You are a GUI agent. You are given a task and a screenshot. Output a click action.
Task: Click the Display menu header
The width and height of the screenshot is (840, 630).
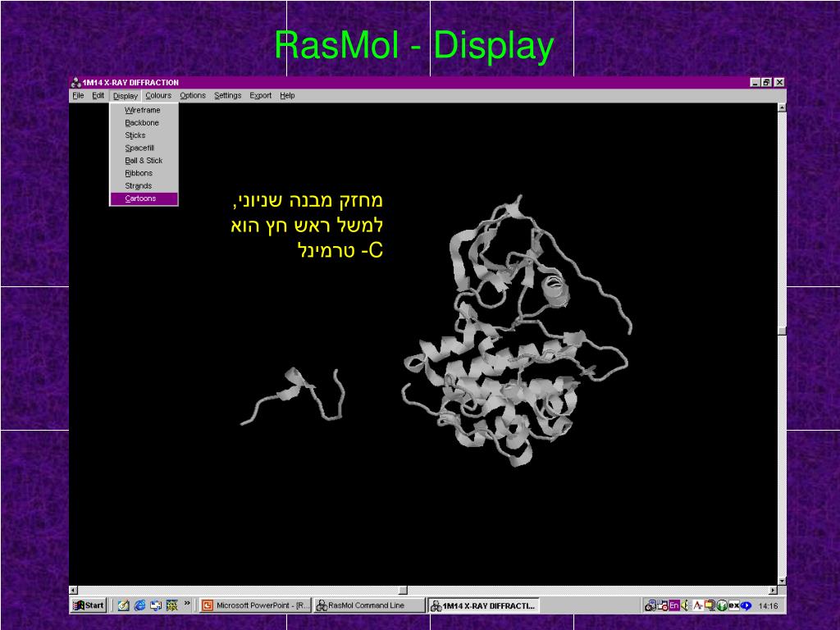126,96
